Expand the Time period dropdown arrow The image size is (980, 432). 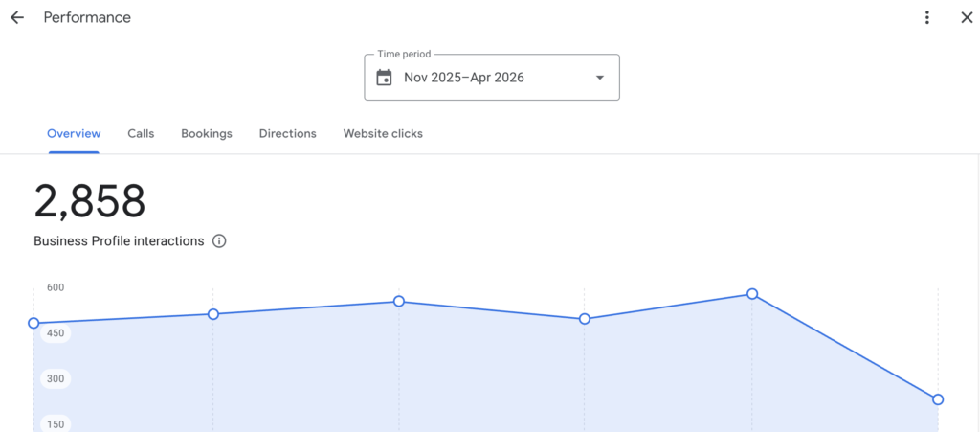[x=600, y=78]
